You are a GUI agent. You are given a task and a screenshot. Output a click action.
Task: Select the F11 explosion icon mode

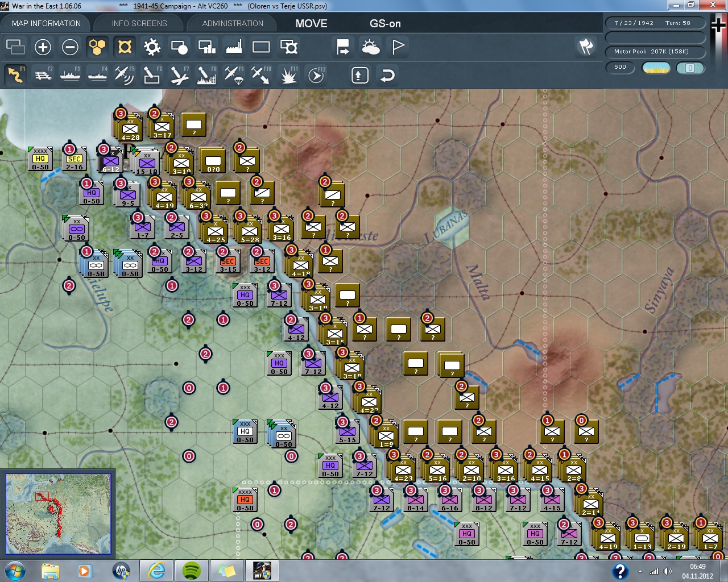click(x=288, y=75)
